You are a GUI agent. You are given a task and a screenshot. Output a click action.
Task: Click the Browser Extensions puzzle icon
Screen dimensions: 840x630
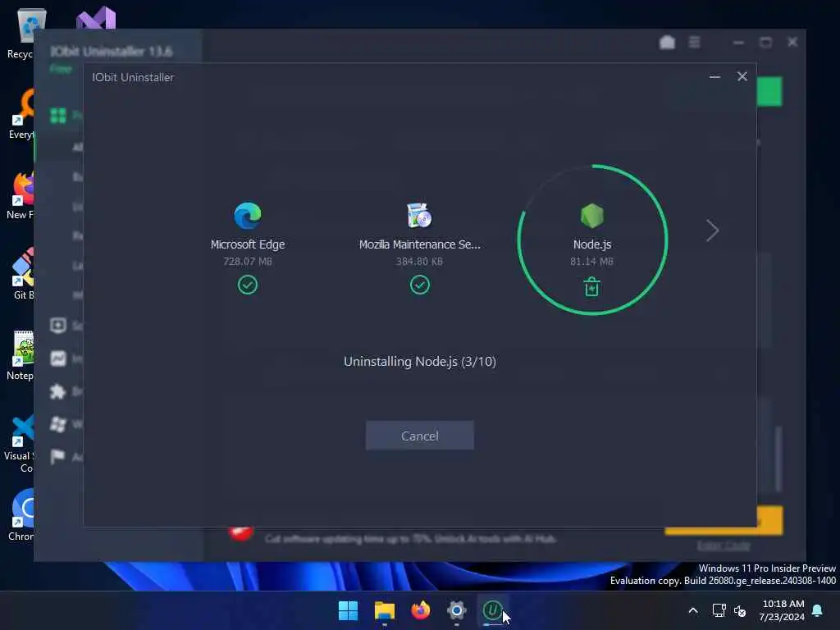[58, 391]
